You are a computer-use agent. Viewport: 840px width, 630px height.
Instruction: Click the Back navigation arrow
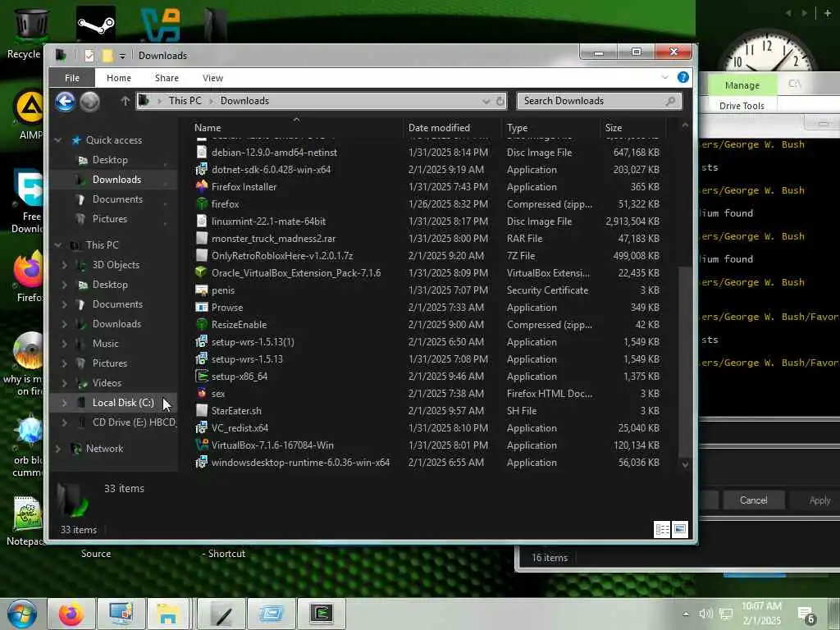[65, 101]
